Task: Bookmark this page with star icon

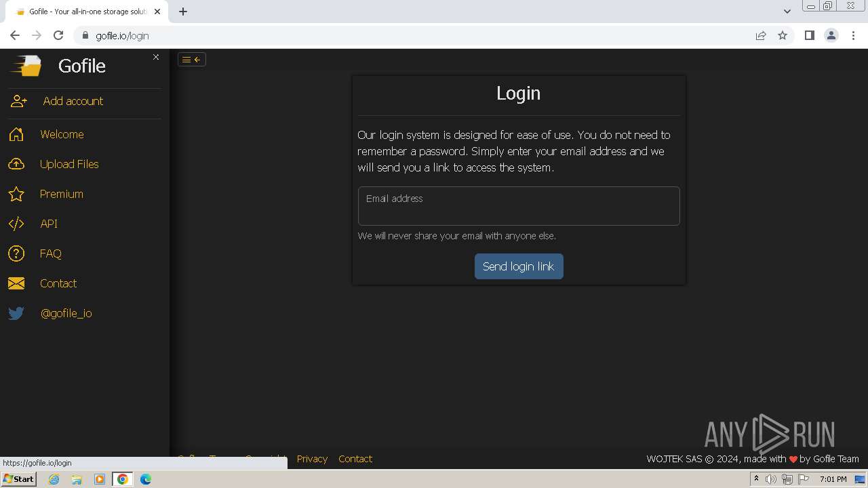Action: 783,35
